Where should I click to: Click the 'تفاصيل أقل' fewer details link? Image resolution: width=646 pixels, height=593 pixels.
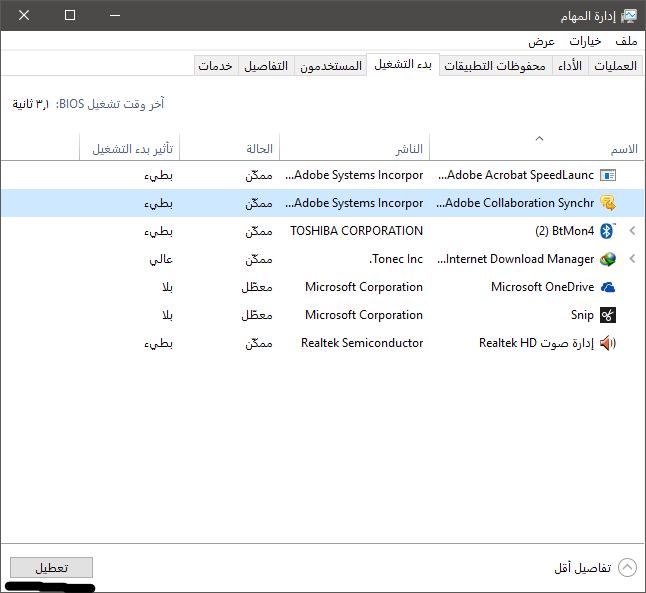click(582, 568)
